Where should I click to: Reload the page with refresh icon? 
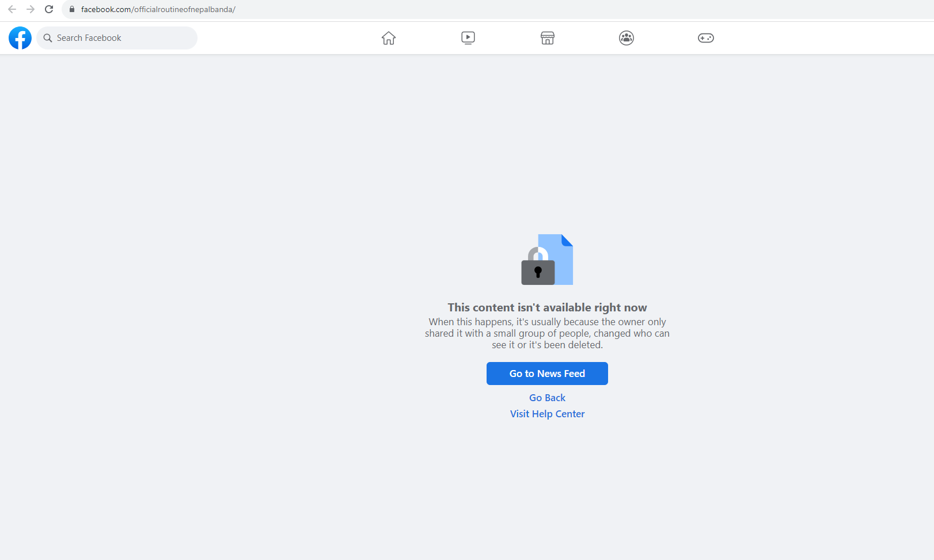pos(49,9)
